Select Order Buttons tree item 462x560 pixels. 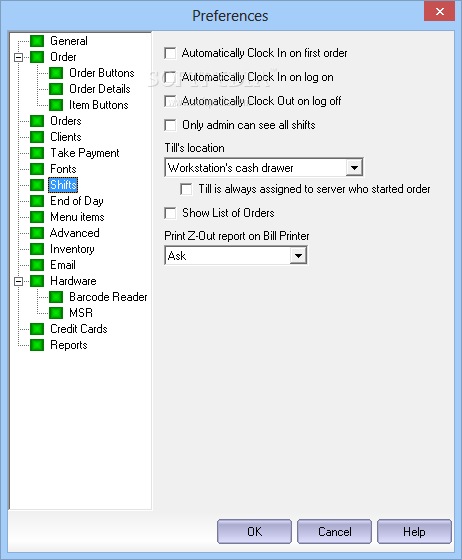(x=102, y=73)
